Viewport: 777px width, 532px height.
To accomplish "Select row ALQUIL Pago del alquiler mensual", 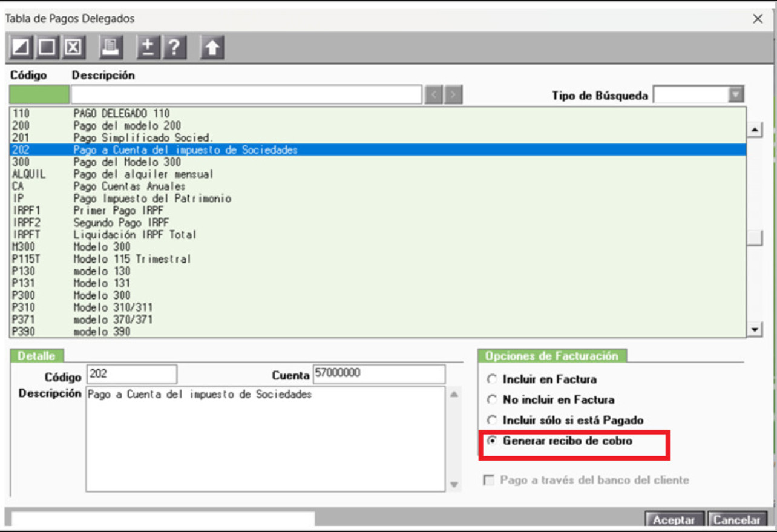I will [x=378, y=174].
